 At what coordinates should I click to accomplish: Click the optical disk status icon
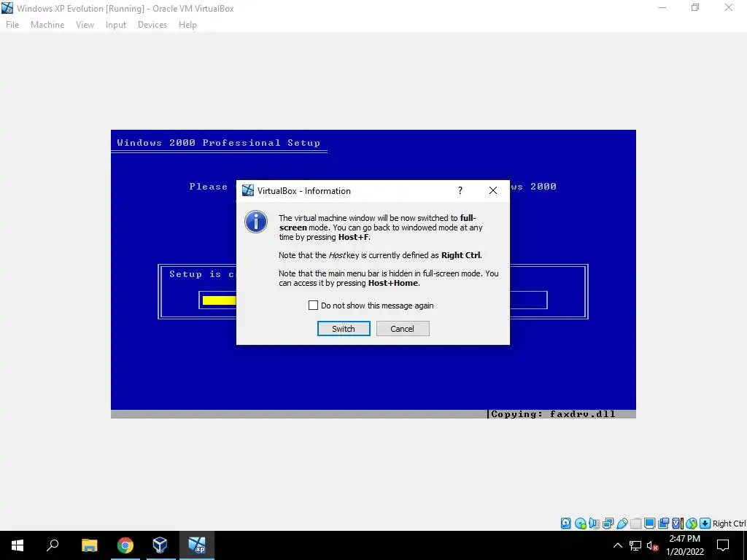580,524
